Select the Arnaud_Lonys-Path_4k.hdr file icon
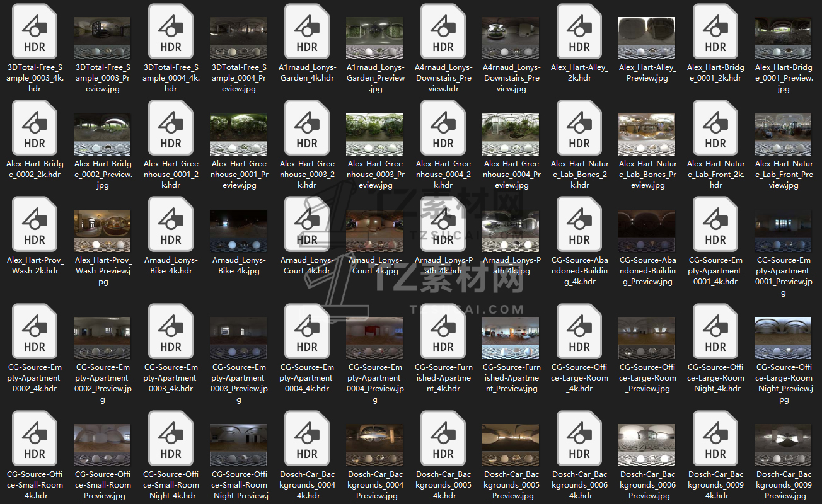Viewport: 822px width, 504px height. coord(443,224)
